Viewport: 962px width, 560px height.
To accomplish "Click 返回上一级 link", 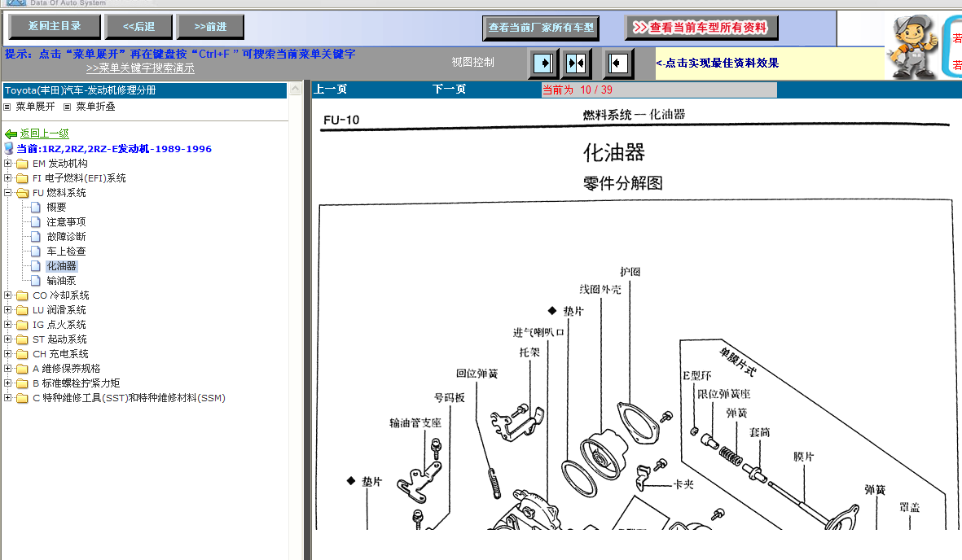I will 44,133.
